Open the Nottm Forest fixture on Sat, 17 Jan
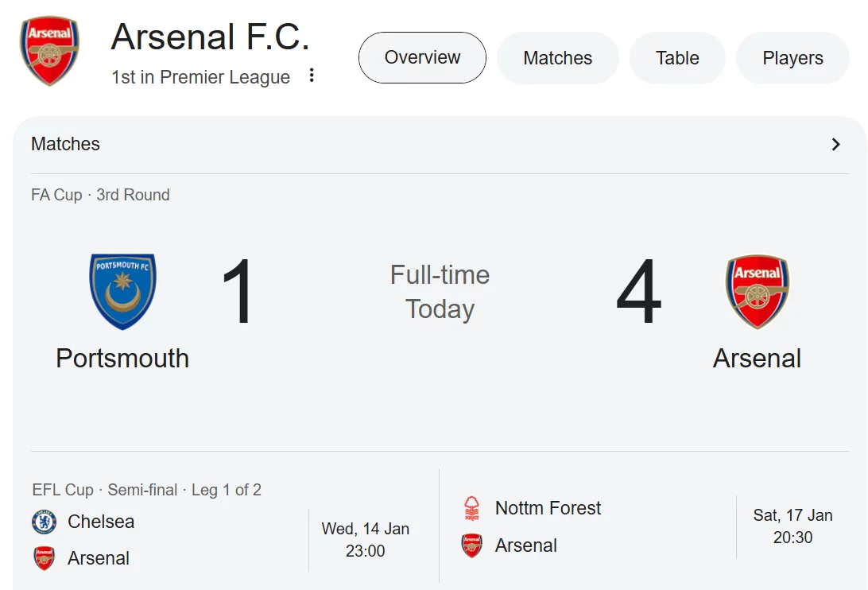This screenshot has height=590, width=868. tap(792, 526)
